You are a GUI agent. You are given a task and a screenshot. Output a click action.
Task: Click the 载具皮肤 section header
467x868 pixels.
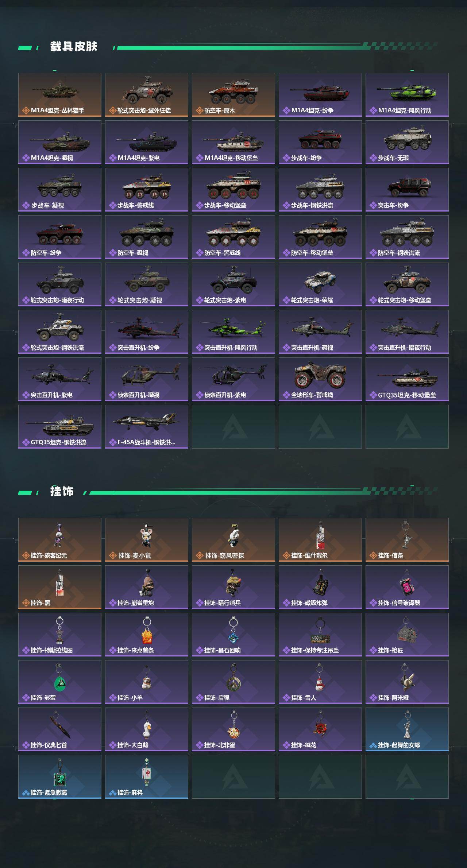click(74, 47)
